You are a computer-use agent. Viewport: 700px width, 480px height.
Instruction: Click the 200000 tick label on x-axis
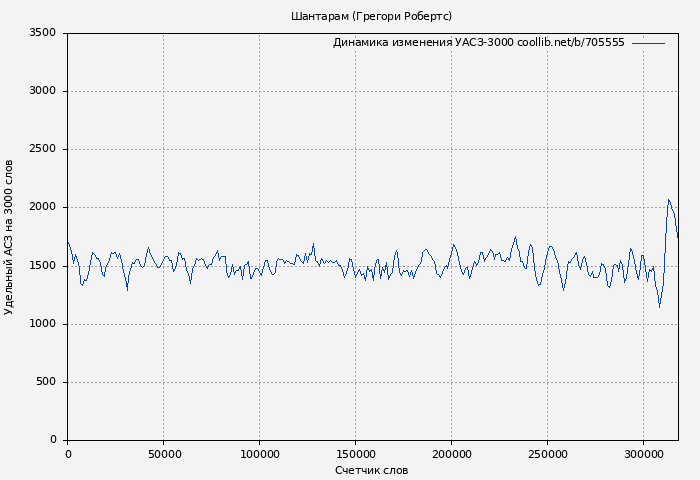click(451, 454)
